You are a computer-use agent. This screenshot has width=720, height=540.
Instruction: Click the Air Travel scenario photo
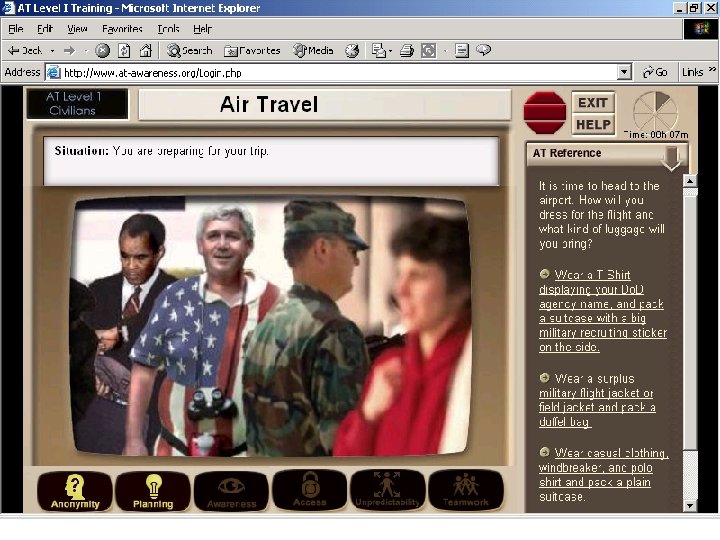[x=271, y=326]
